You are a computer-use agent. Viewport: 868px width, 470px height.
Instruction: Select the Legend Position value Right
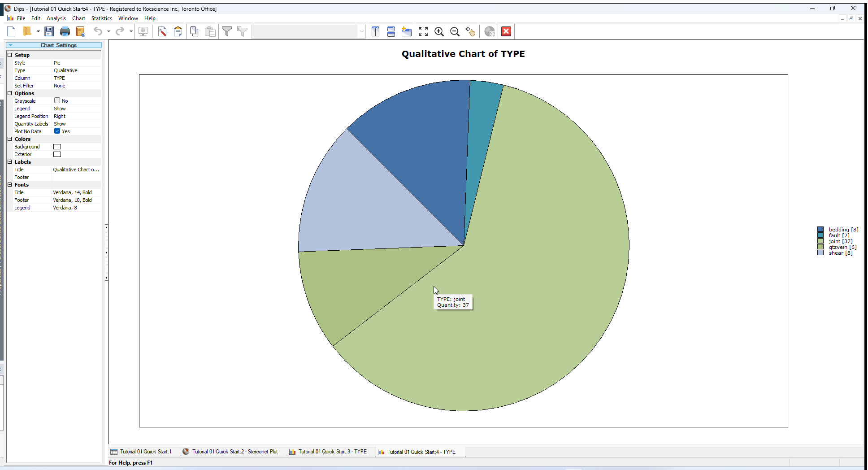(75, 116)
